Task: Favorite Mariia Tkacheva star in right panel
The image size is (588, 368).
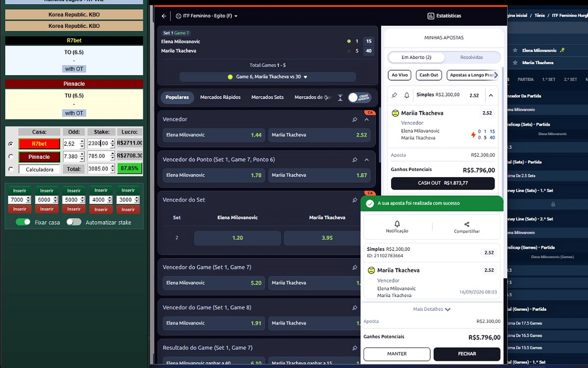Action: [x=515, y=63]
